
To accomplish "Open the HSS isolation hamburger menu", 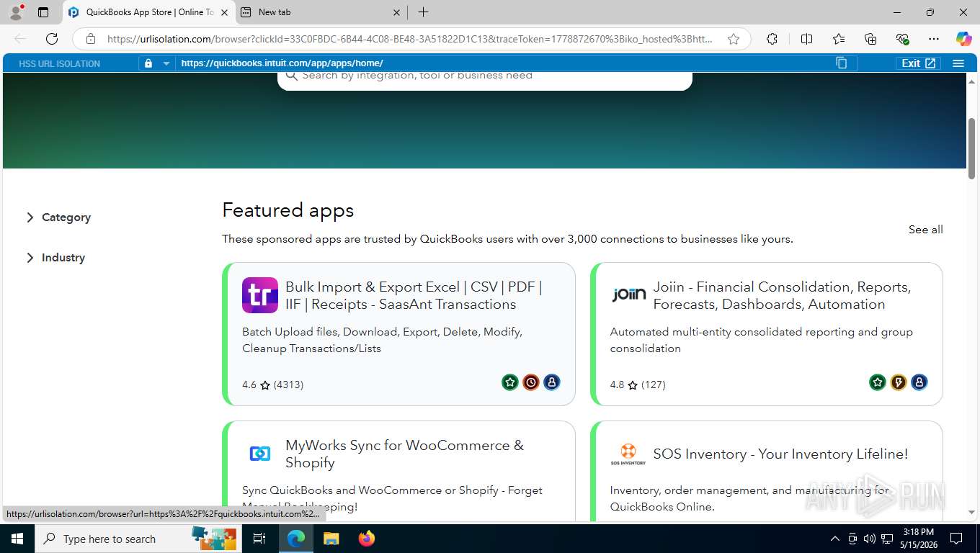I will click(958, 63).
